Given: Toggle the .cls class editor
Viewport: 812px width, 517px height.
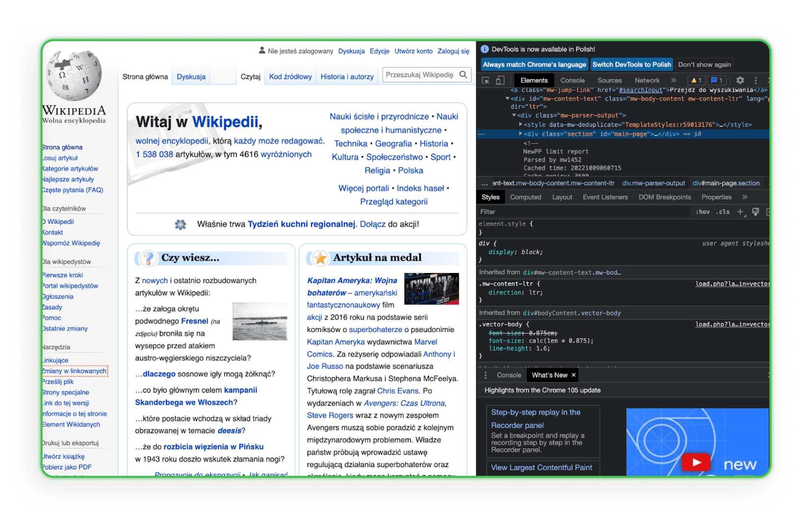Looking at the screenshot, I should 723,212.
